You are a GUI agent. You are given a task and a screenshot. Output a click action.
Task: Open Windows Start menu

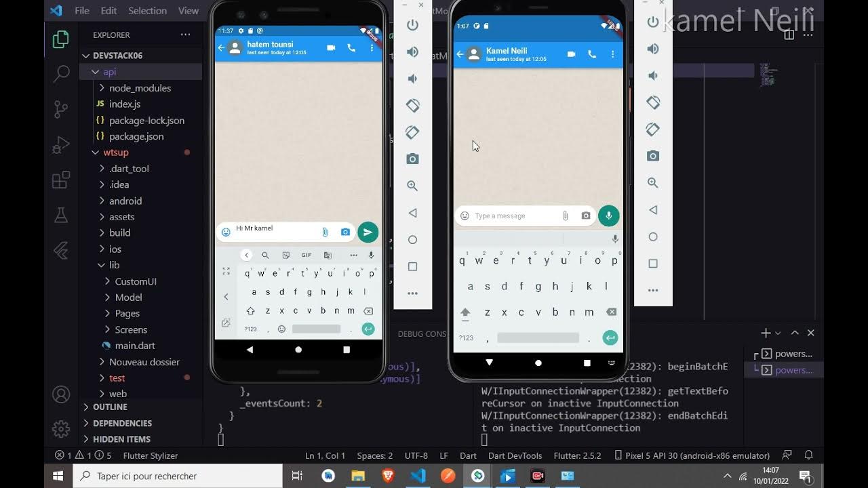(58, 476)
